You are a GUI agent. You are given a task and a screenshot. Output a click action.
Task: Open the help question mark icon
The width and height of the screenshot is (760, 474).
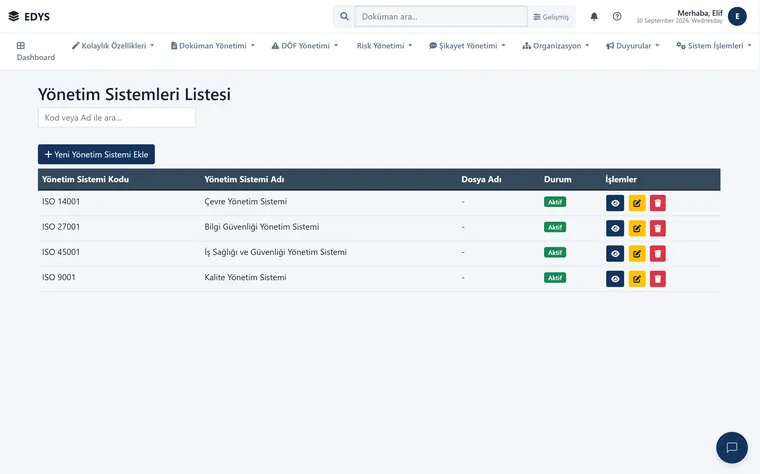(617, 16)
